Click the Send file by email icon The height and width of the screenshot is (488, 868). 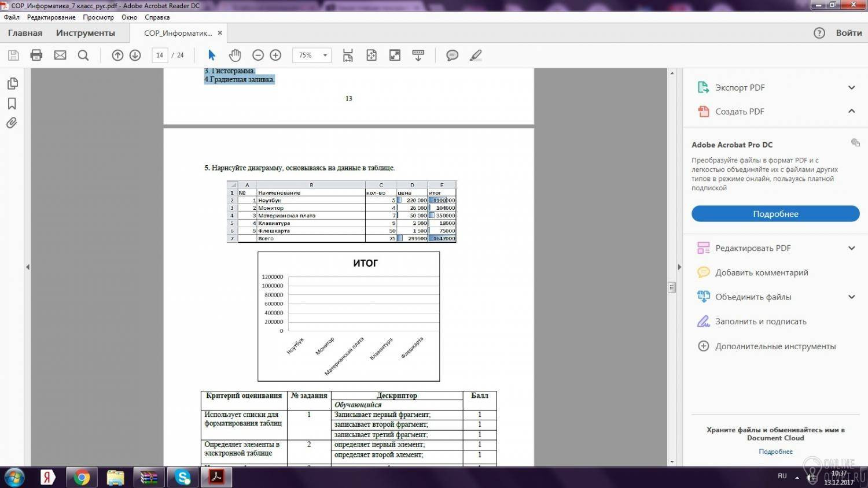[x=60, y=55]
